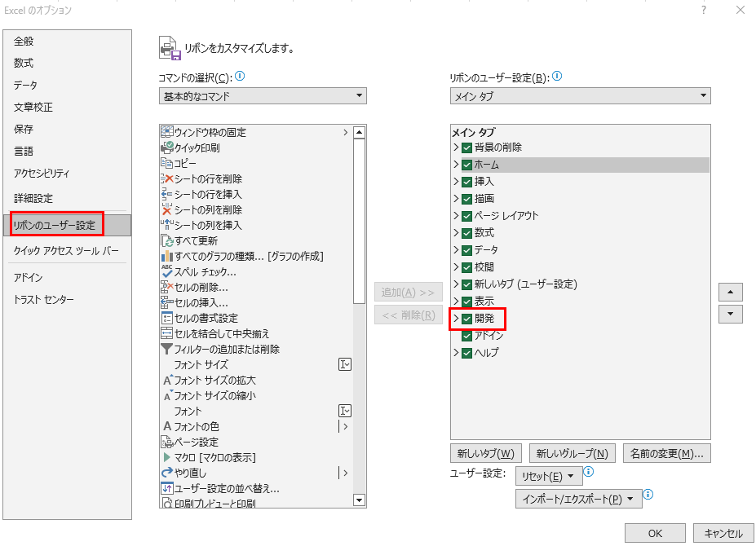Select the filter (フィルターの追加または削除) icon

coord(167,349)
